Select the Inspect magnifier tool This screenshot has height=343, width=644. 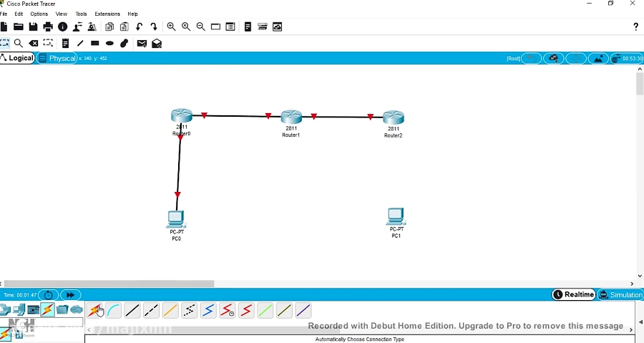click(x=19, y=44)
